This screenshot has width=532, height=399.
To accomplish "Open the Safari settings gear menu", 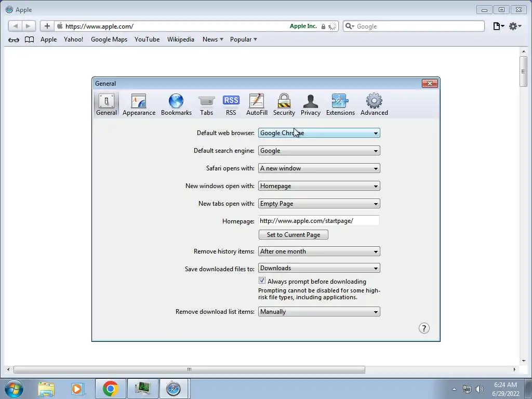I will tap(515, 26).
